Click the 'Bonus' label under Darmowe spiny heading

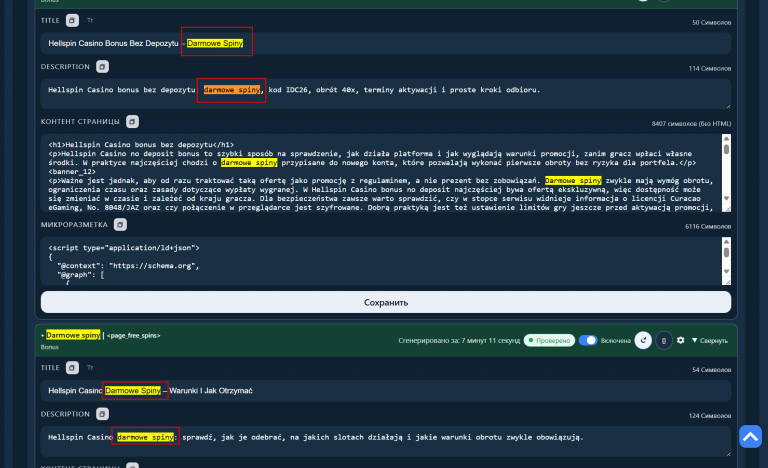49,347
